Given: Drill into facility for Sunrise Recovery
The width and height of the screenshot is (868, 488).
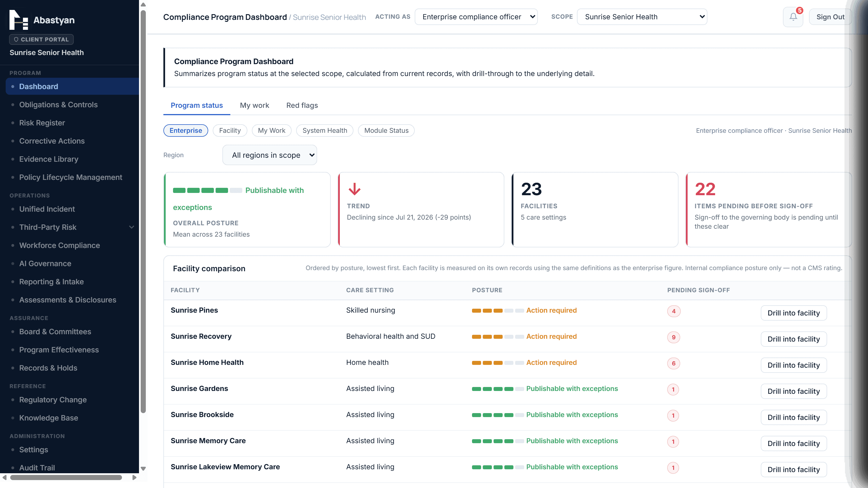Looking at the screenshot, I should point(793,339).
